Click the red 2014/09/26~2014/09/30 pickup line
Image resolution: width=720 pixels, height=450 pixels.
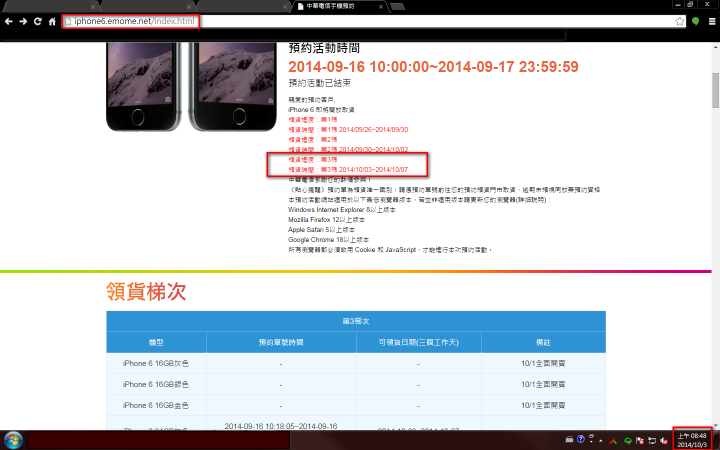[x=348, y=129]
